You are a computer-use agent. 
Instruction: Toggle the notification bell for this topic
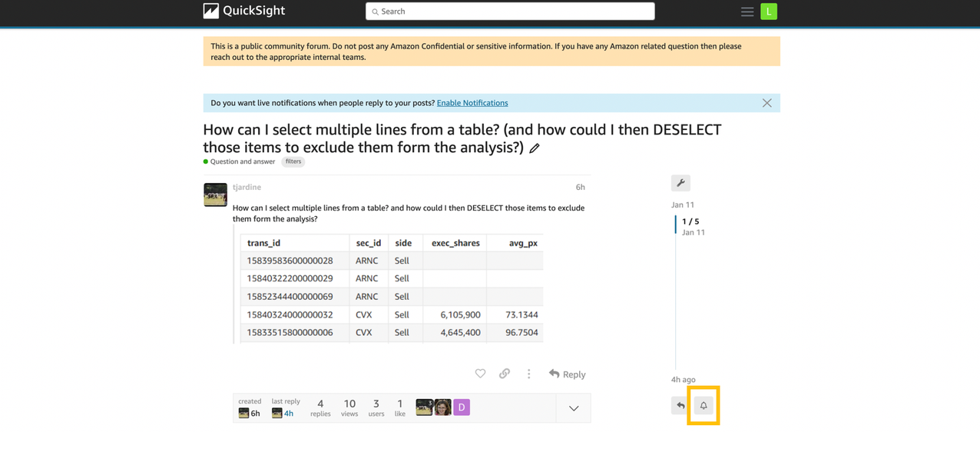(703, 405)
